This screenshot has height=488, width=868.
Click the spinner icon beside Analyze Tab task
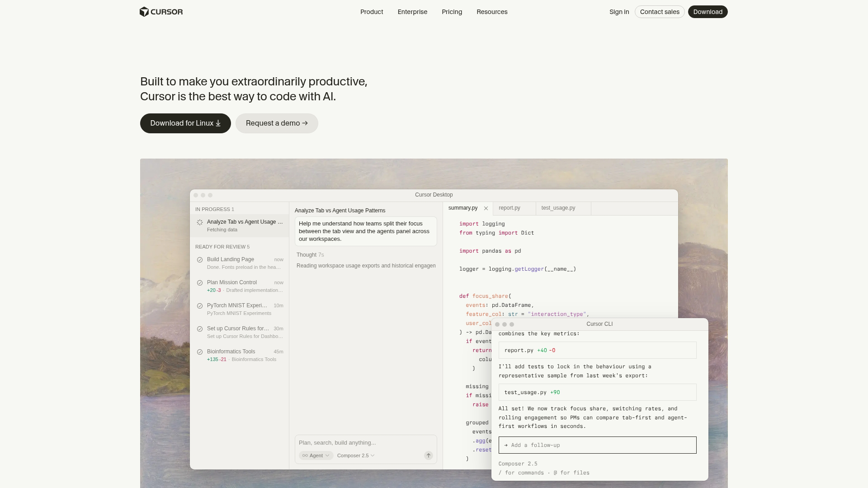(200, 222)
